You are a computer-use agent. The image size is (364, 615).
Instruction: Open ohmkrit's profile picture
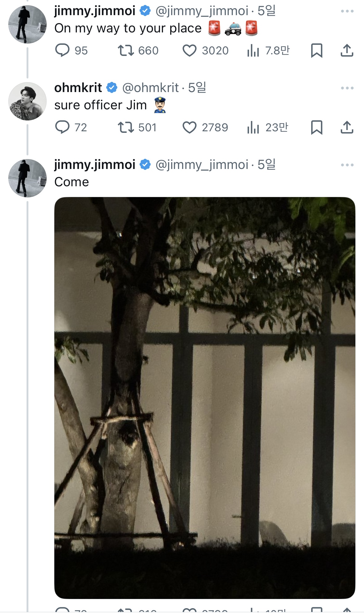27,101
